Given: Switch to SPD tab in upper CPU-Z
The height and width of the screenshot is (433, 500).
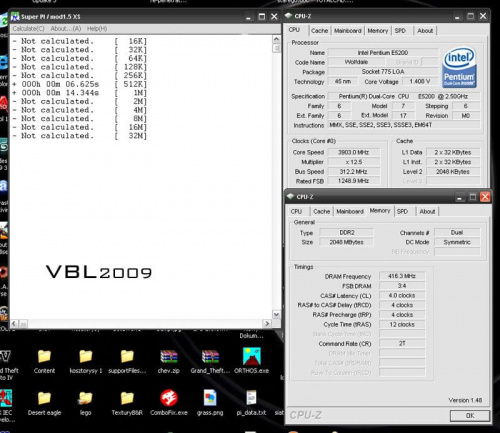Looking at the screenshot, I should click(400, 31).
